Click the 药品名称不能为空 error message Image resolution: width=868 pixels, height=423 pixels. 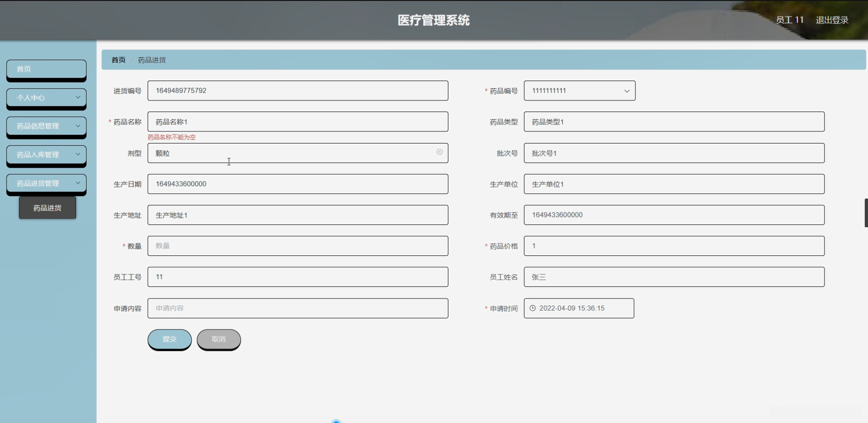pos(172,137)
